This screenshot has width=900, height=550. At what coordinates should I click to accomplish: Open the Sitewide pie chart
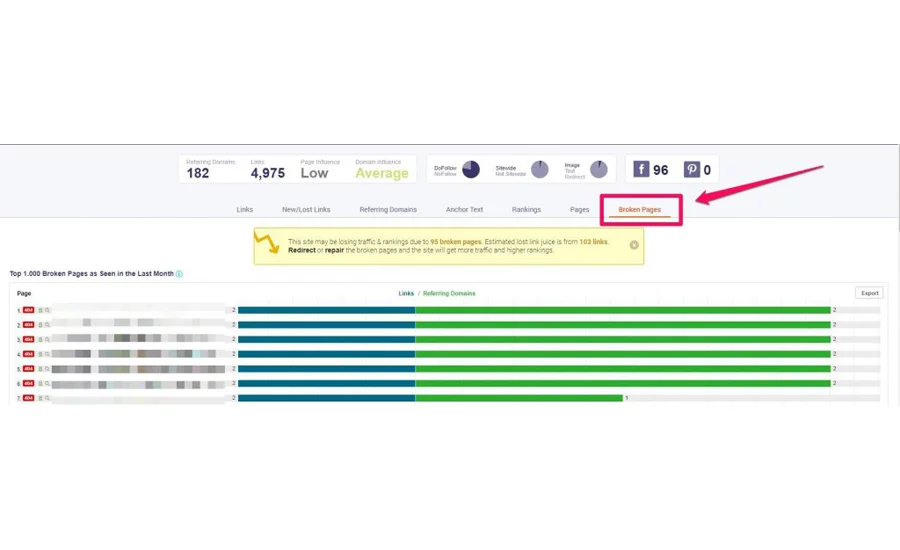(x=540, y=169)
